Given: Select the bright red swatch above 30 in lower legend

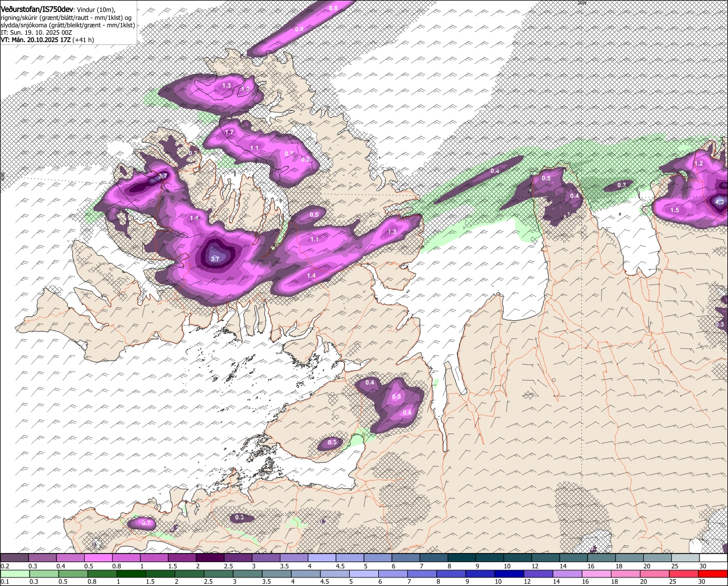Looking at the screenshot, I should [714, 573].
